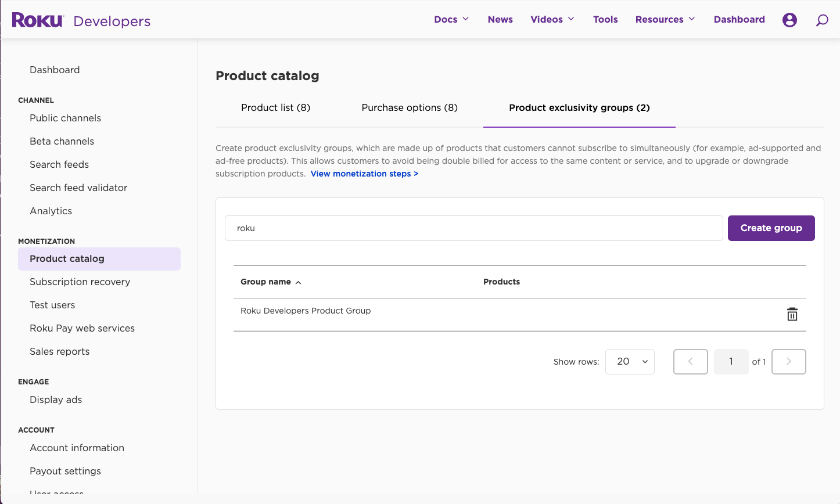Viewport: 840px width, 504px height.
Task: Open the user account profile icon
Action: [789, 20]
